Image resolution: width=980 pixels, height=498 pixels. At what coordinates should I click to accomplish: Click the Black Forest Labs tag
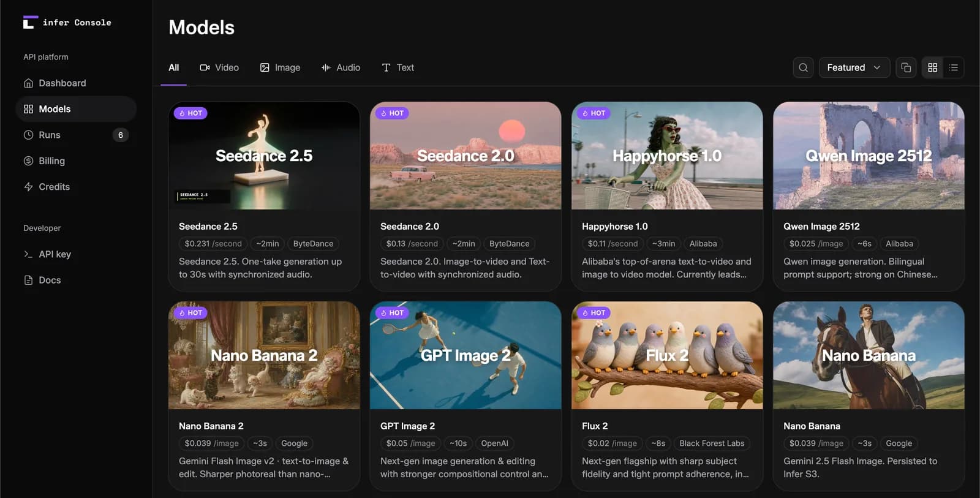[712, 443]
